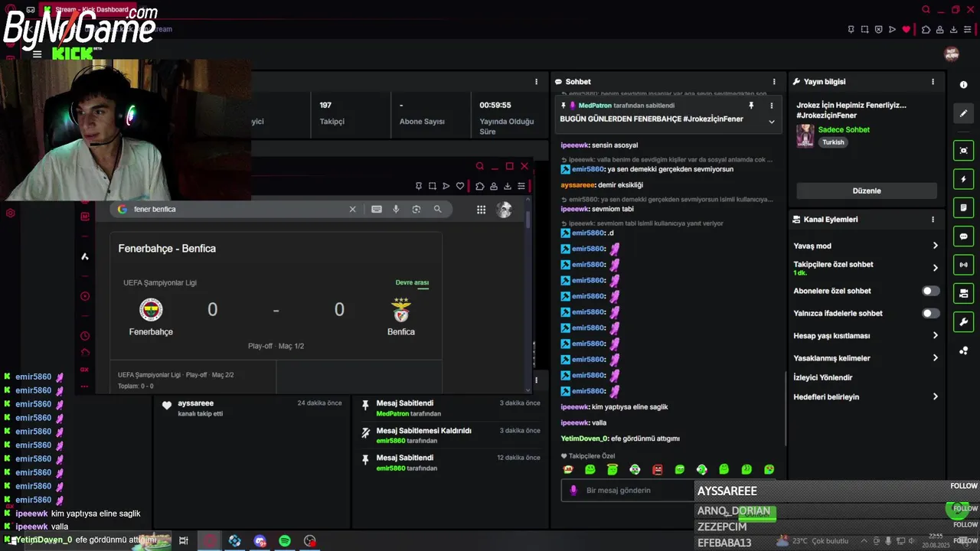Open the Benfica team in the match card
This screenshot has height=551, width=980.
point(401,318)
